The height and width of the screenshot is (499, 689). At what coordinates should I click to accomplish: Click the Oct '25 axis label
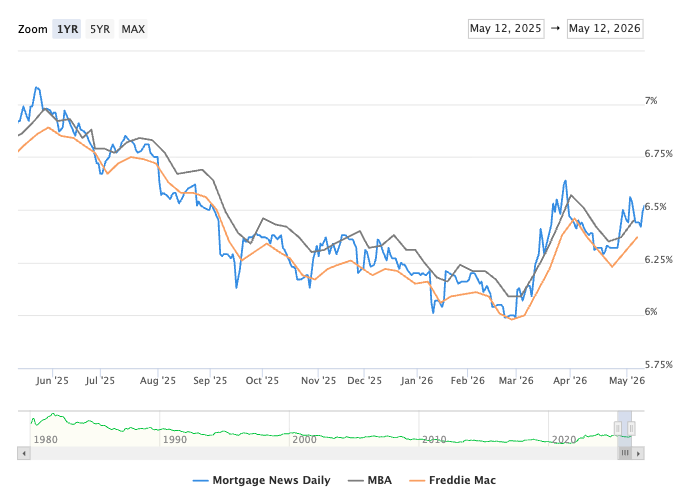pyautogui.click(x=262, y=380)
